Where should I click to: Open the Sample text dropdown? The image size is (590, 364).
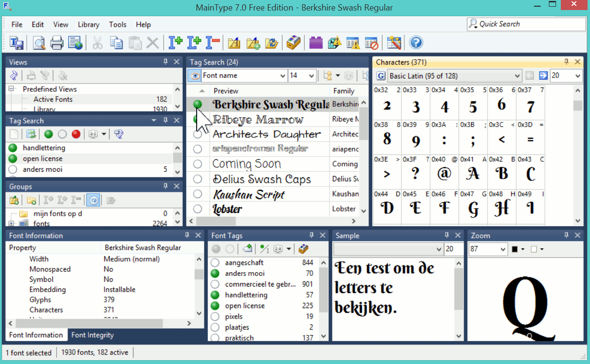click(389, 249)
